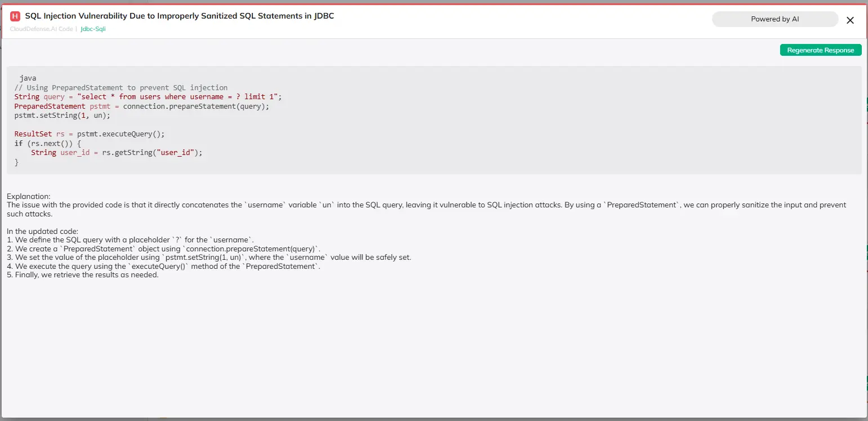
Task: Click the PreparedStatement comment line in code
Action: (121, 87)
